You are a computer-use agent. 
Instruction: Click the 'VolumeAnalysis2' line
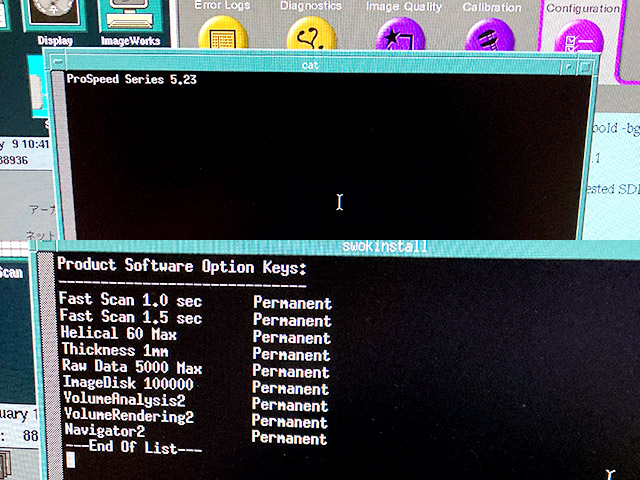pos(125,399)
